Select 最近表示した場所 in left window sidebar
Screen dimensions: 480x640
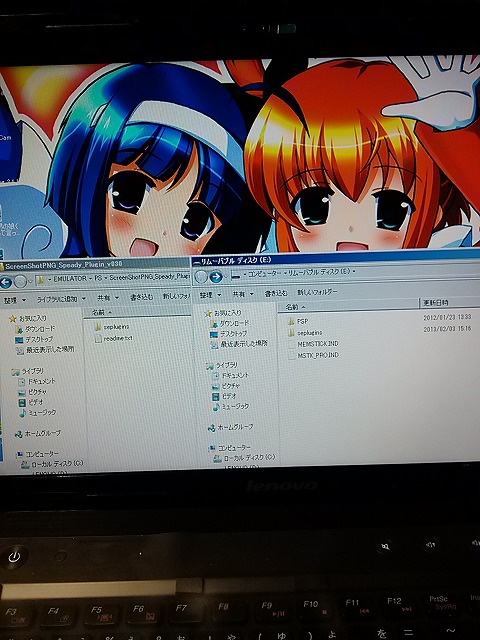(x=50, y=350)
